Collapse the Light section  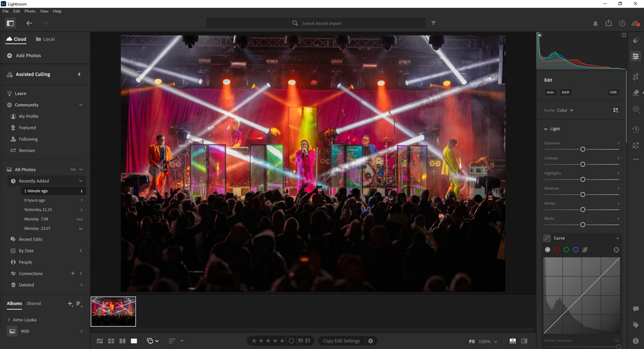[x=546, y=129]
